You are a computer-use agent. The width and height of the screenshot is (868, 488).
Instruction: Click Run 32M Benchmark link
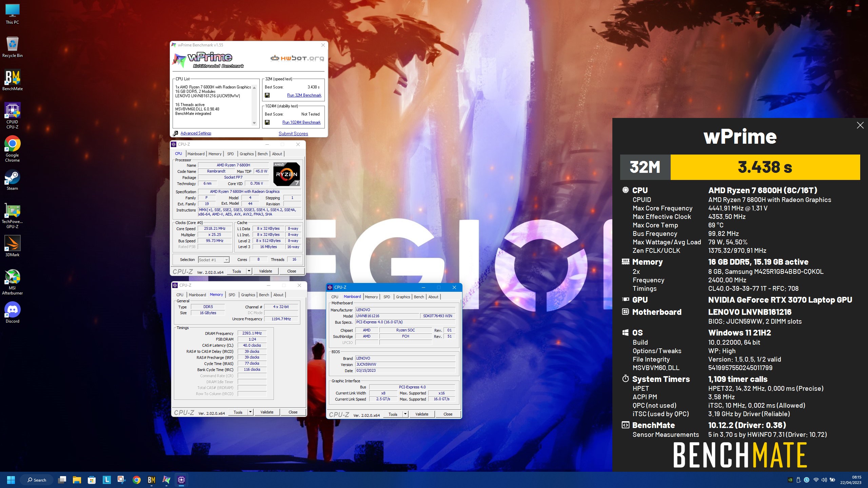[x=304, y=96]
